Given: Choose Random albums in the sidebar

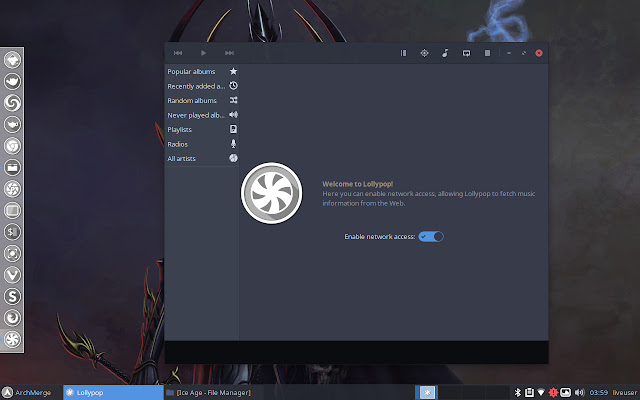Looking at the screenshot, I should pyautogui.click(x=202, y=100).
